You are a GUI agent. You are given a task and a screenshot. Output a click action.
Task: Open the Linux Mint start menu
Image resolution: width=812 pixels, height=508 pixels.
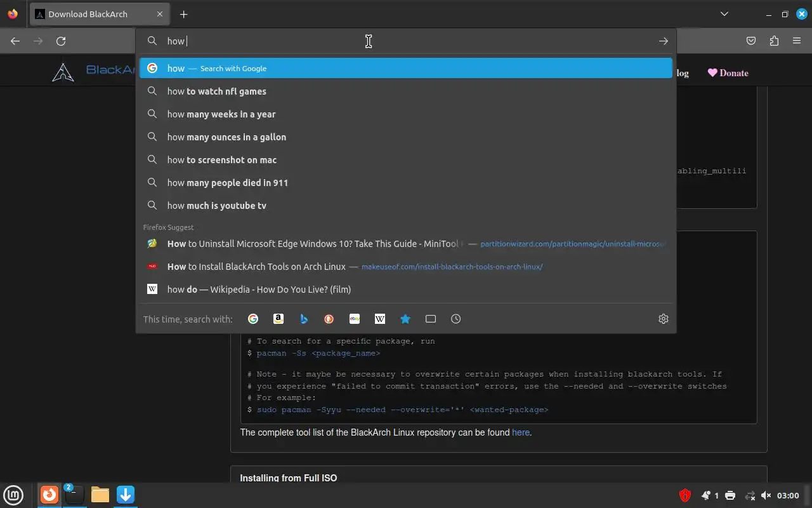point(14,494)
